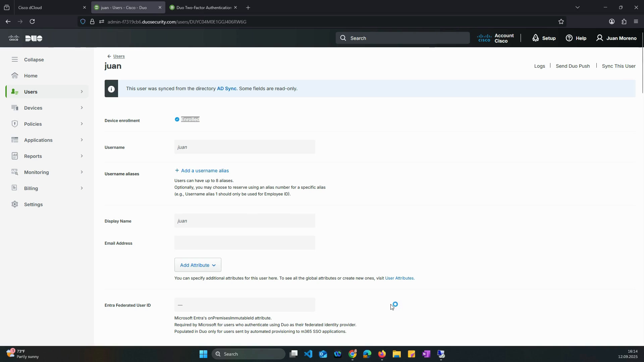The height and width of the screenshot is (362, 644).
Task: Open the Monitoring section
Action: pos(36,172)
